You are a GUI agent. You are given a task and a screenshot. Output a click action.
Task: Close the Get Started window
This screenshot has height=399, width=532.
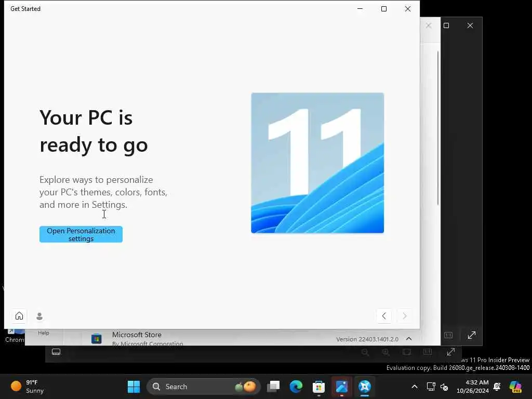coord(408,9)
